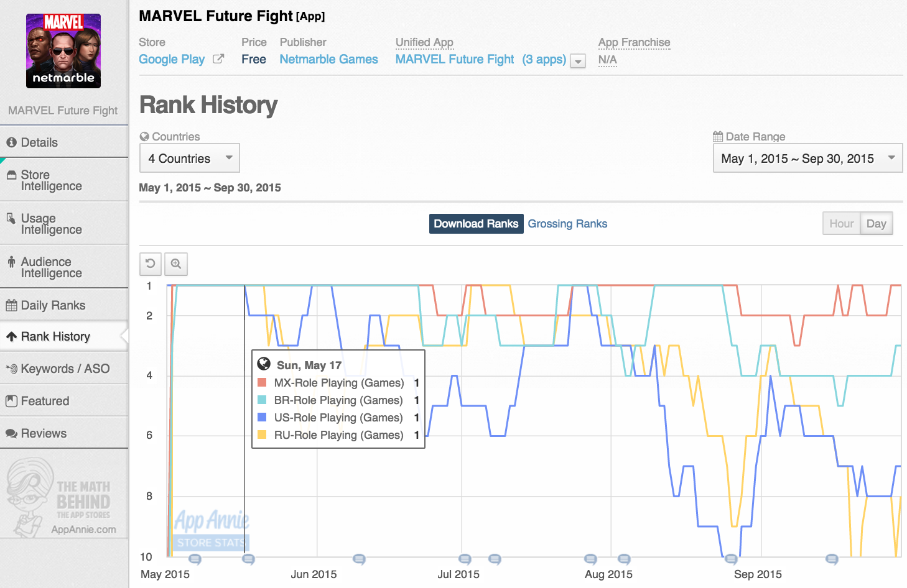Image resolution: width=907 pixels, height=588 pixels.
Task: Click the Featured bookmark icon
Action: (11, 401)
